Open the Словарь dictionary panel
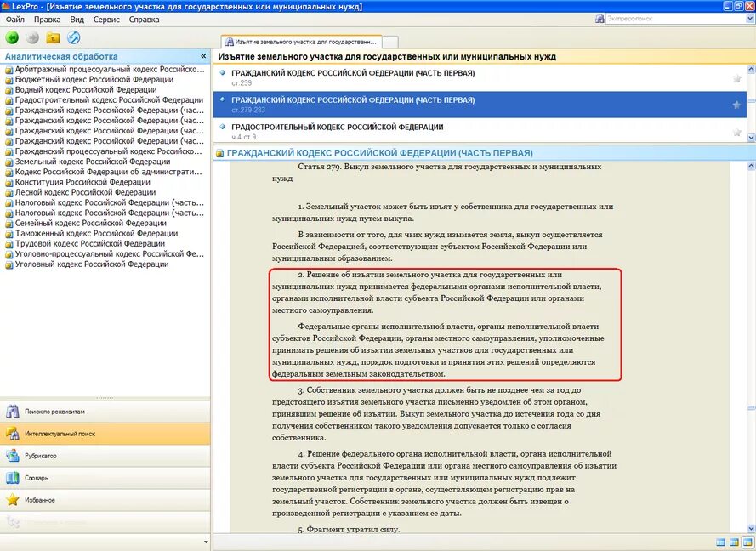The width and height of the screenshot is (756, 551). click(105, 478)
